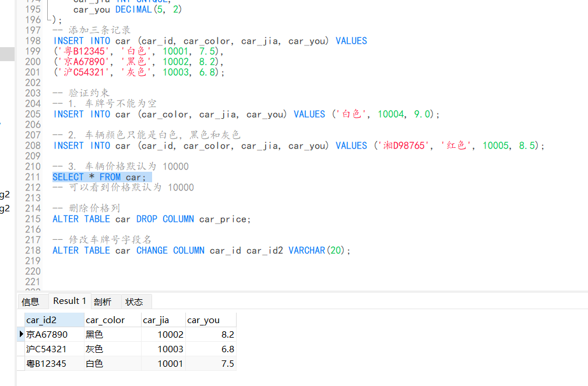This screenshot has width=588, height=386.
Task: Click the fold end marker at line 196
Action: (x=49, y=18)
